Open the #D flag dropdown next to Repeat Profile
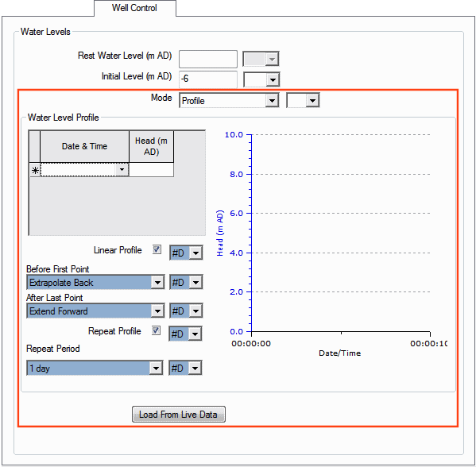This screenshot has width=476, height=467. (x=185, y=334)
